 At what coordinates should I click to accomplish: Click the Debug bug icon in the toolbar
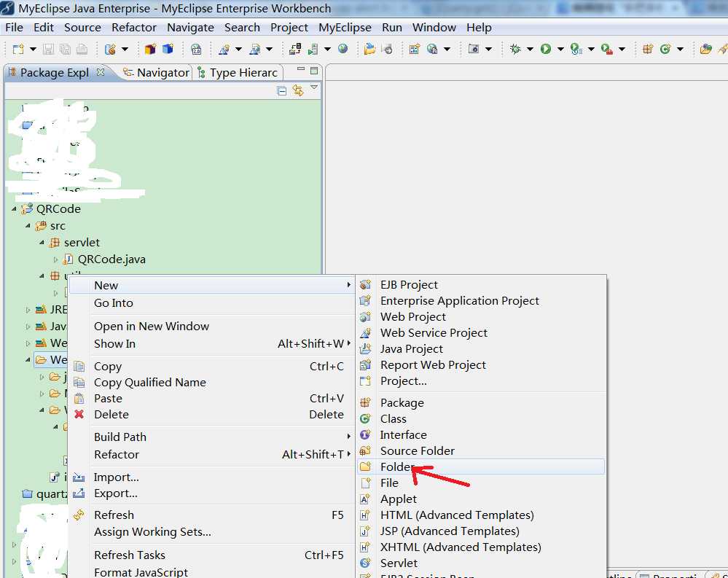point(515,49)
